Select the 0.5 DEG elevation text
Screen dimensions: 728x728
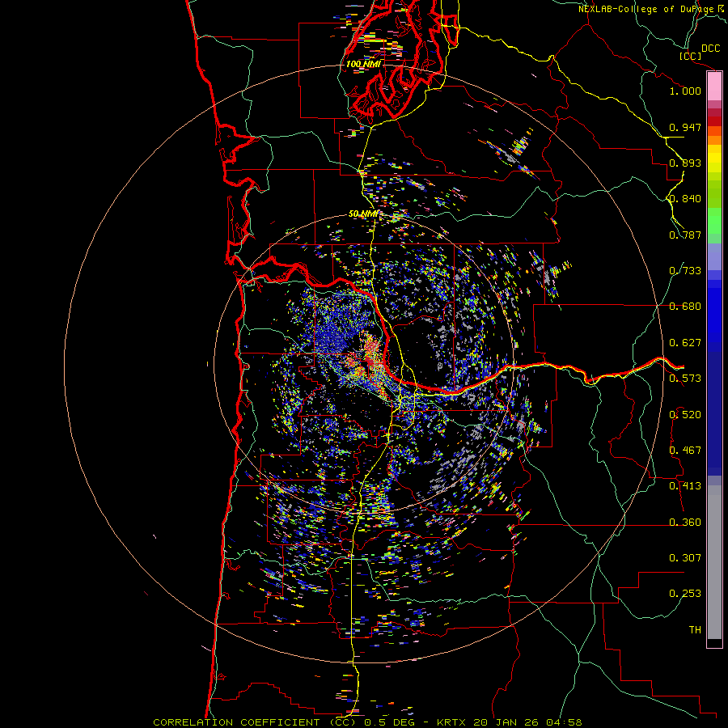click(389, 722)
